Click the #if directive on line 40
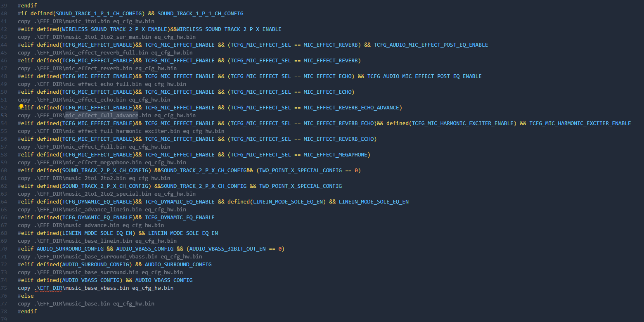 [22, 13]
